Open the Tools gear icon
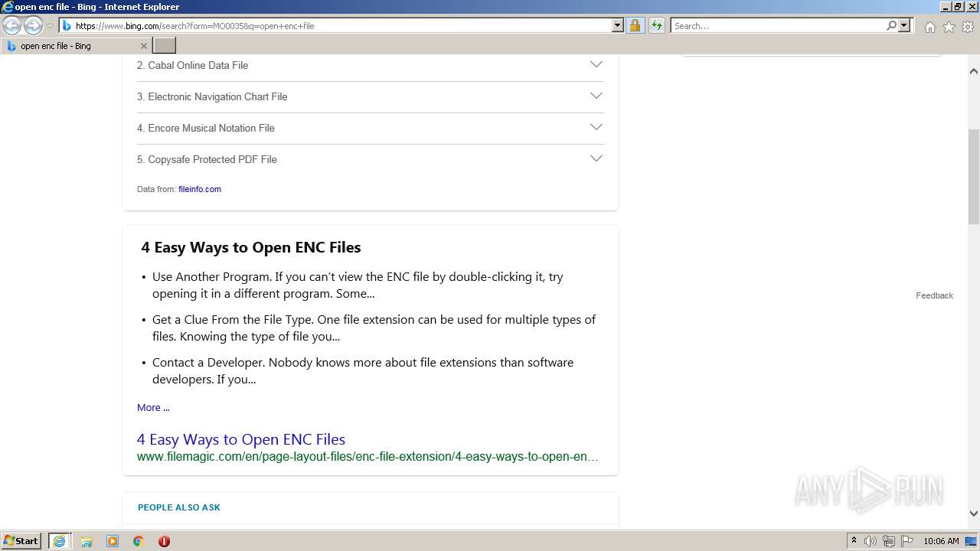 968,27
